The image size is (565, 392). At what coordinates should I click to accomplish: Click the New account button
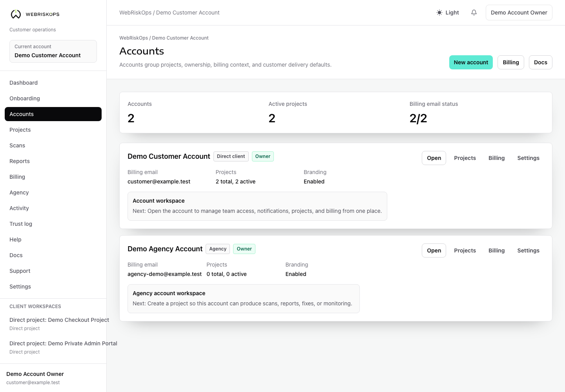(471, 62)
